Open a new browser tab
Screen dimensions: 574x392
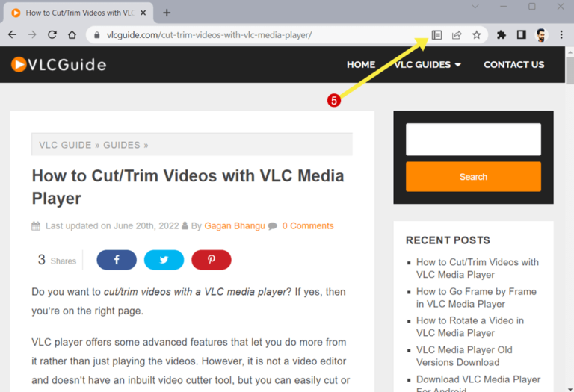167,13
